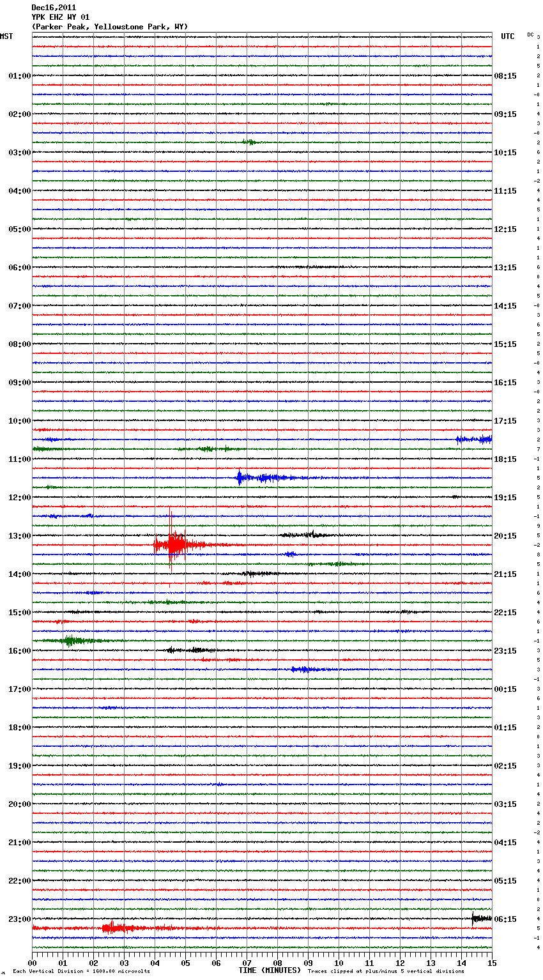Select the 03:00 MST row label
This screenshot has width=543, height=980.
coord(20,153)
